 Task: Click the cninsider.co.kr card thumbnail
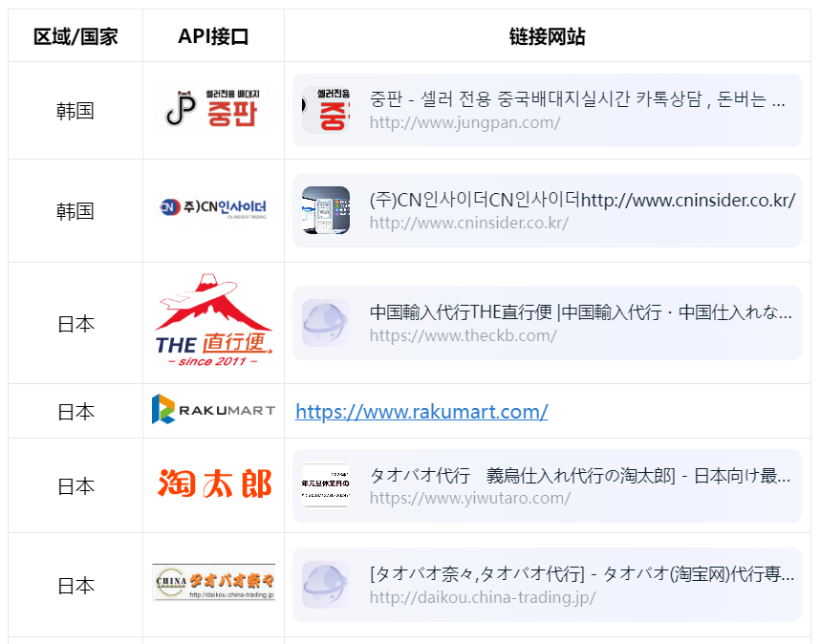coord(326,210)
